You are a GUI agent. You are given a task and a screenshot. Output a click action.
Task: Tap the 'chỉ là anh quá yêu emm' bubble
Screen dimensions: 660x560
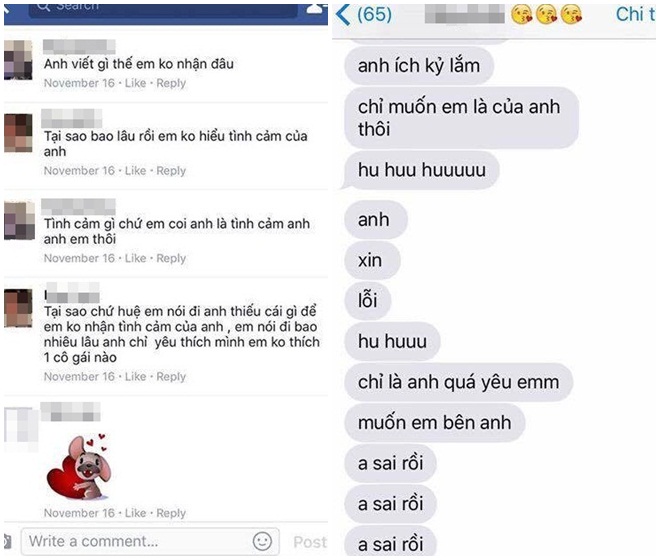click(x=459, y=382)
